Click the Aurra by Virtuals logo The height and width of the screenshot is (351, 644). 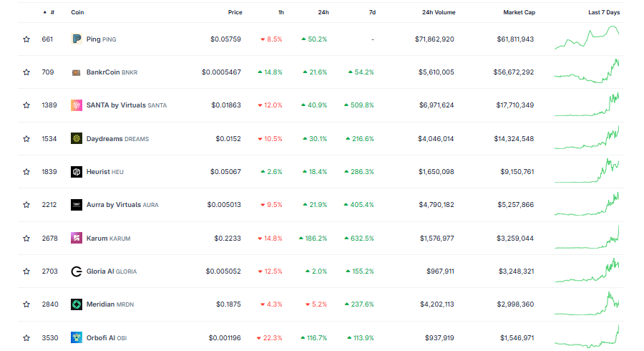pos(76,205)
